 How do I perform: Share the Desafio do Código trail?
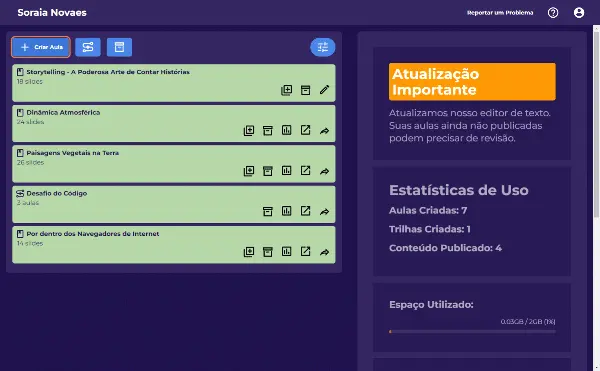[324, 212]
